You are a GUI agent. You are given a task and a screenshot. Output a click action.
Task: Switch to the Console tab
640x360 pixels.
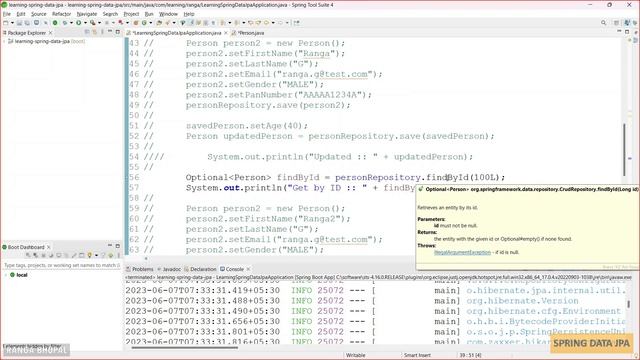232,269
